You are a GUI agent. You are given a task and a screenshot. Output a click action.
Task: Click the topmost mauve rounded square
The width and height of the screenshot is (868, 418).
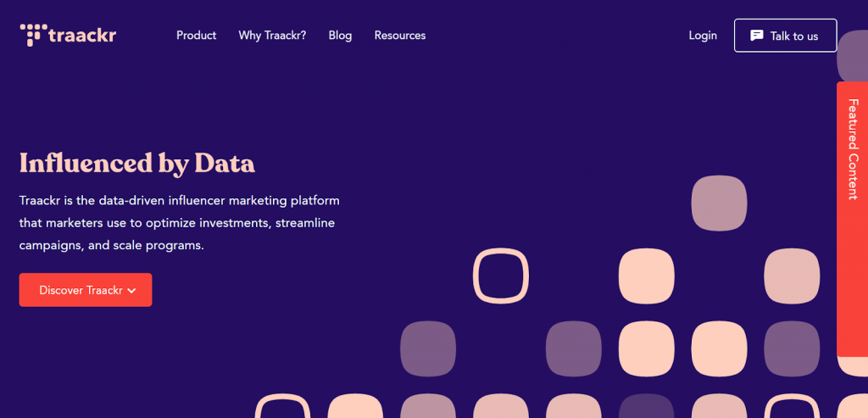(719, 203)
